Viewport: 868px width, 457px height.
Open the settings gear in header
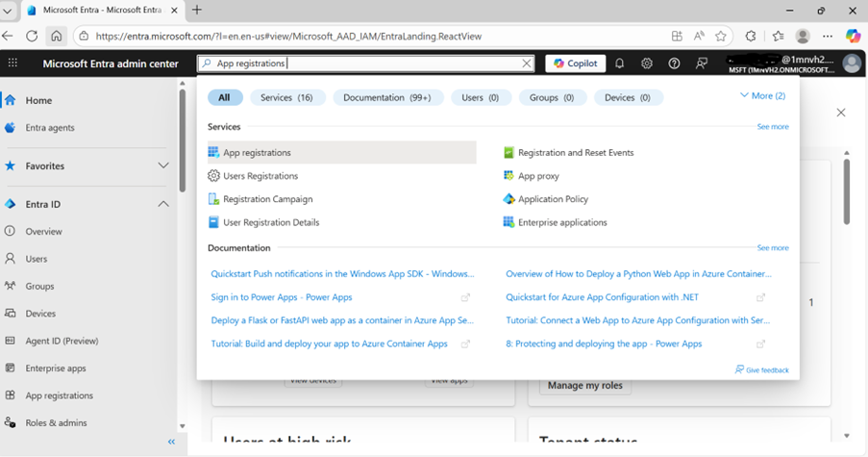click(647, 63)
